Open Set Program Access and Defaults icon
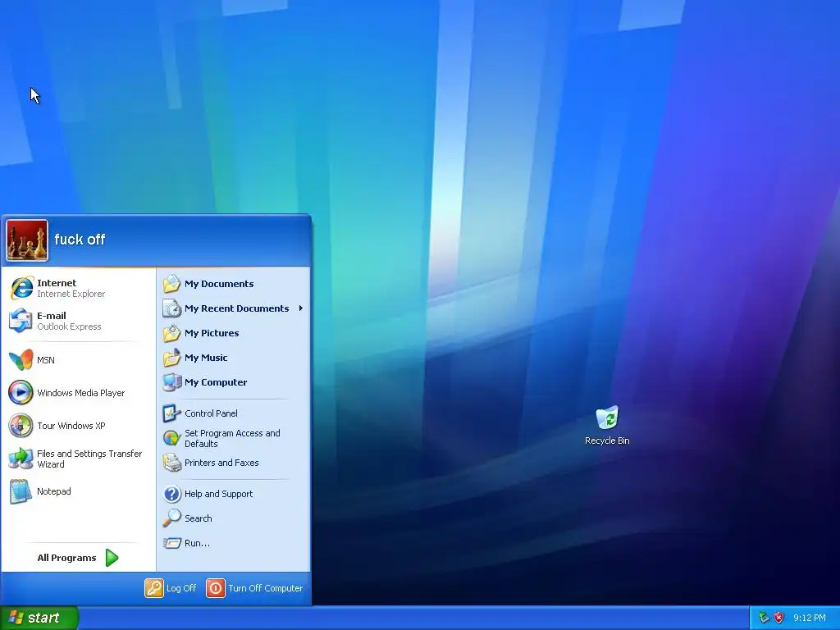The height and width of the screenshot is (630, 840). coord(172,438)
